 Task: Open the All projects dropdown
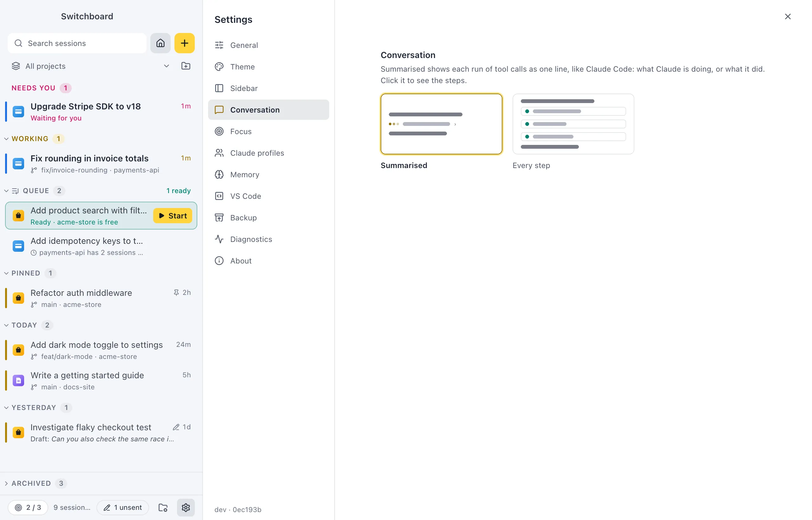(90, 66)
